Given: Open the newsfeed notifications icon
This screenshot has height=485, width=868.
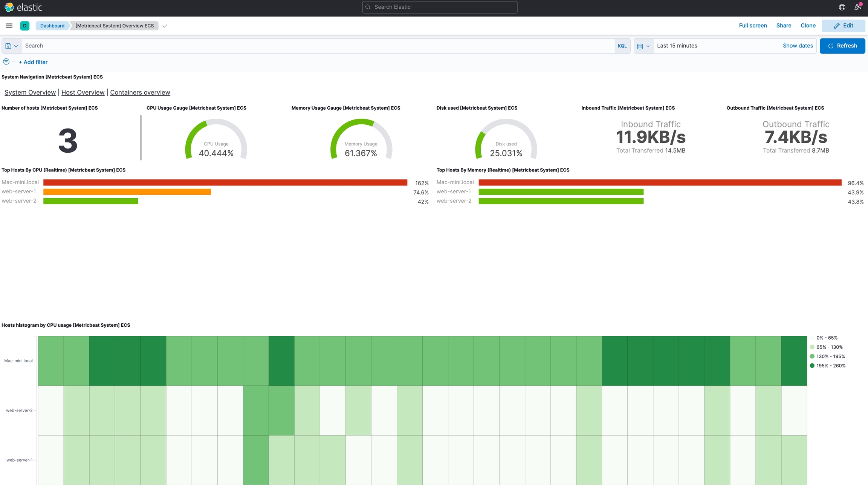Looking at the screenshot, I should pos(858,7).
